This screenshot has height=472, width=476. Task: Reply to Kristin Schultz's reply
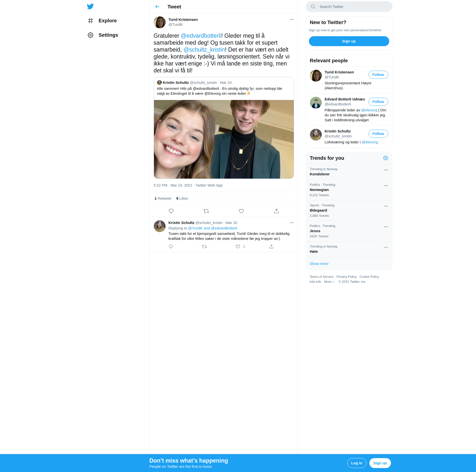coord(171,247)
